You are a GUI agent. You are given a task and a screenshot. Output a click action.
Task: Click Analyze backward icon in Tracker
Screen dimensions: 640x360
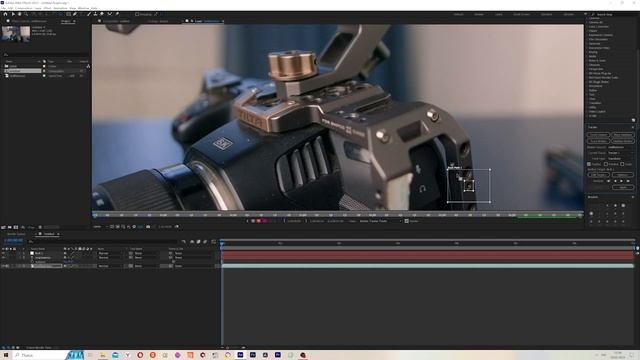tap(615, 181)
